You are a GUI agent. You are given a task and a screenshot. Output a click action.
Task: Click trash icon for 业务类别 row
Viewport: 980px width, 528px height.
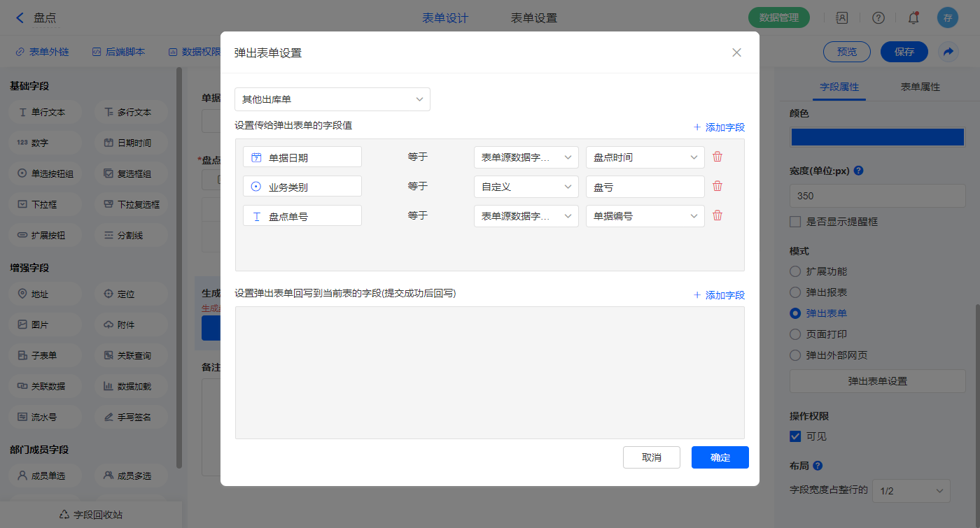[x=717, y=187]
